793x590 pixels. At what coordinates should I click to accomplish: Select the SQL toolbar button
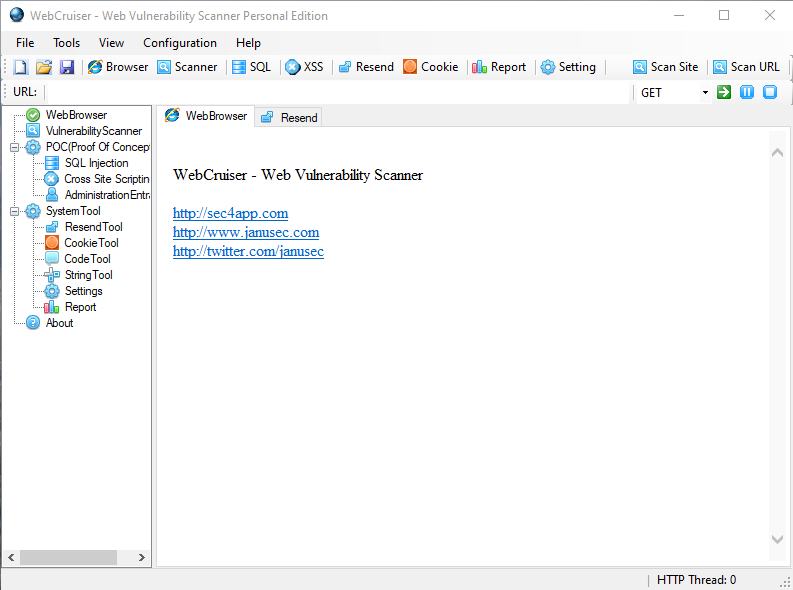(x=251, y=67)
